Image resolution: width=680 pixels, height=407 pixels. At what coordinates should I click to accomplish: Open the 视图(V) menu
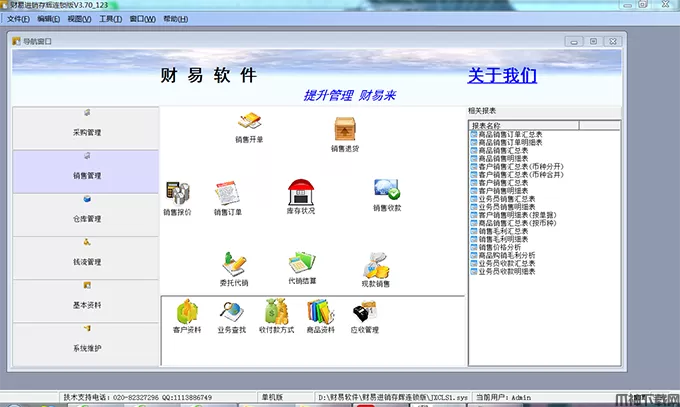[79, 19]
